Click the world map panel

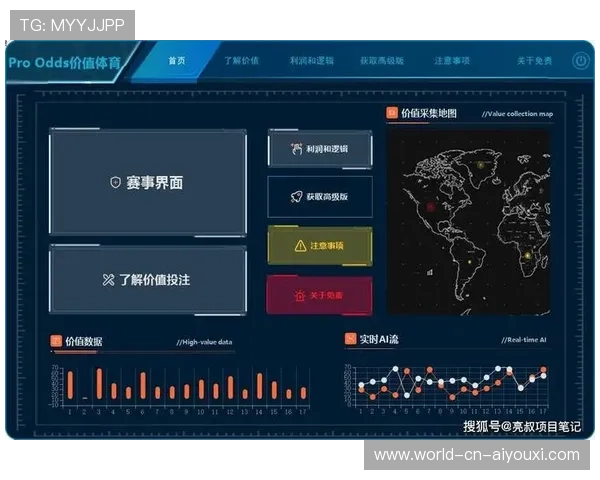click(x=470, y=223)
